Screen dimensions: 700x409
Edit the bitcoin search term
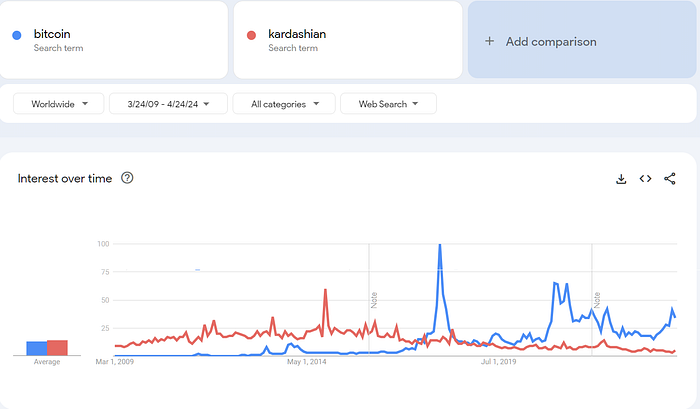click(x=53, y=34)
